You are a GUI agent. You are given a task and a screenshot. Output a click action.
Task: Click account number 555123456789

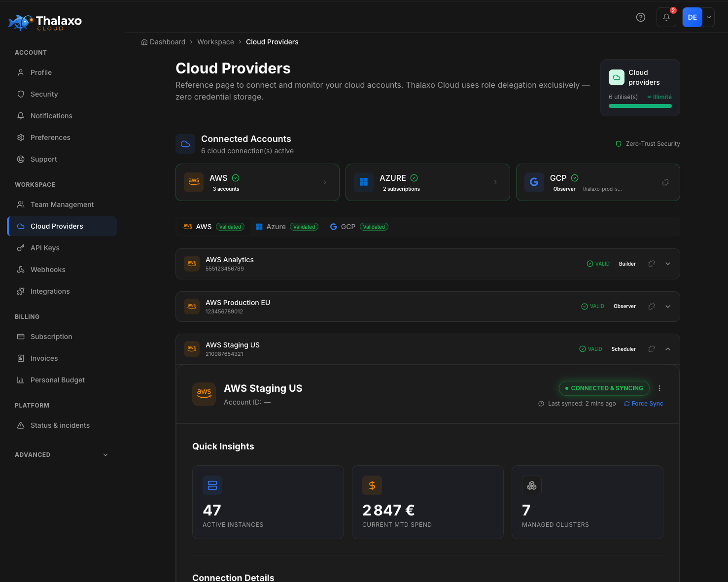pyautogui.click(x=225, y=269)
